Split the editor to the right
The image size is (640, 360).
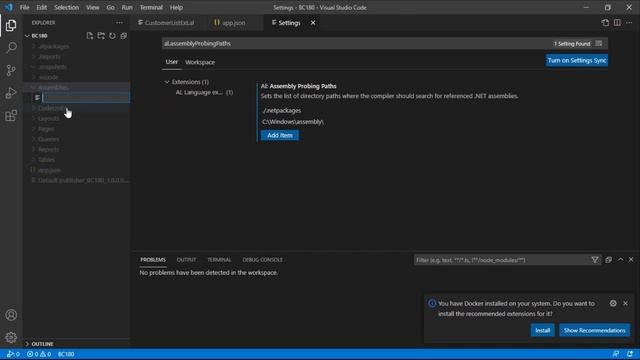[617, 23]
